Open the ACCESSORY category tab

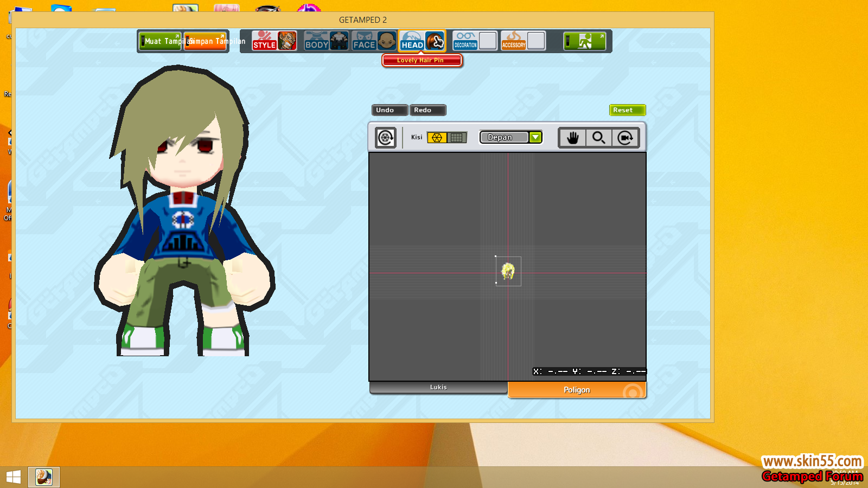(x=514, y=41)
